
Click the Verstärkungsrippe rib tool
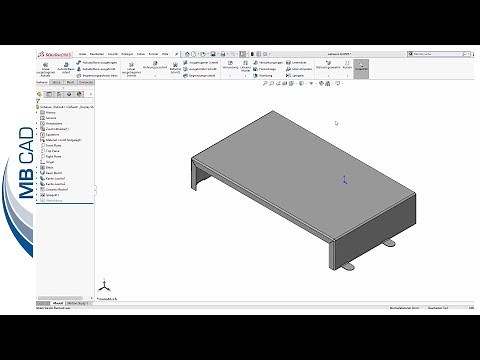pyautogui.click(x=268, y=62)
